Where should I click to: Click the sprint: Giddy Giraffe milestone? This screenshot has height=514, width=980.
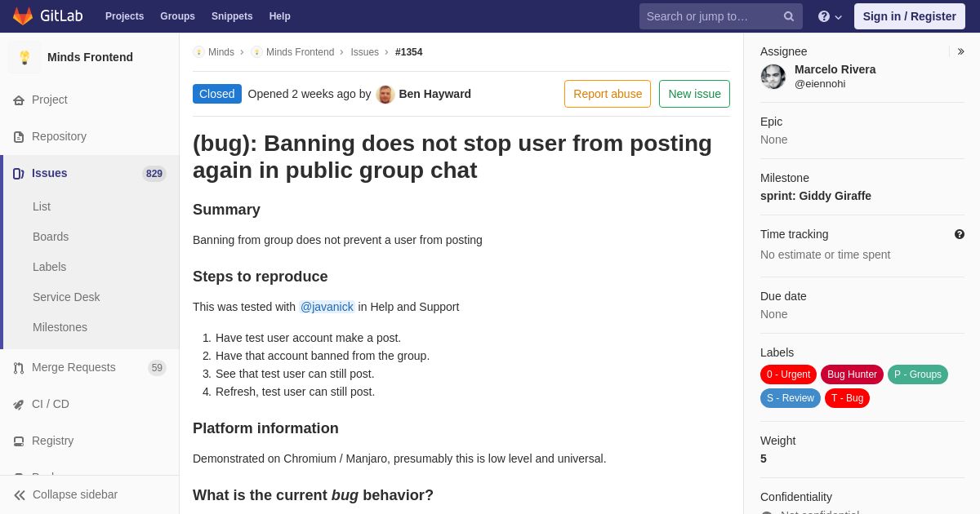click(x=816, y=196)
